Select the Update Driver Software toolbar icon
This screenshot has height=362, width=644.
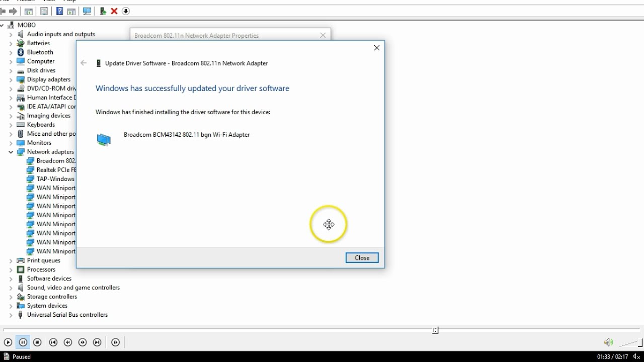pyautogui.click(x=102, y=11)
